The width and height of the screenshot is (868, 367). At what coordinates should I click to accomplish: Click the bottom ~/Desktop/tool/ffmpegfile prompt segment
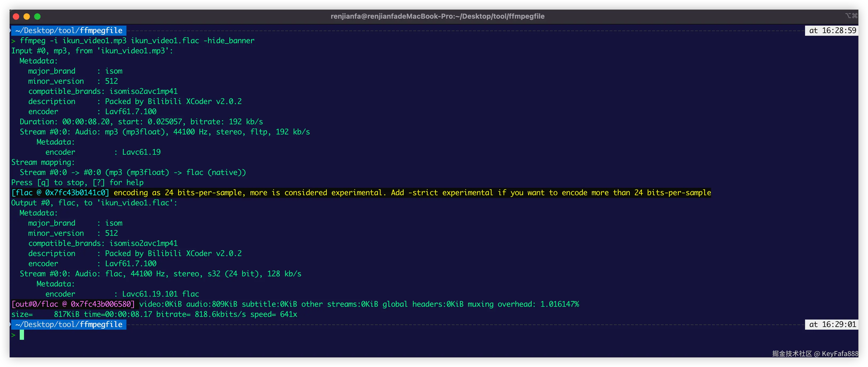[69, 324]
